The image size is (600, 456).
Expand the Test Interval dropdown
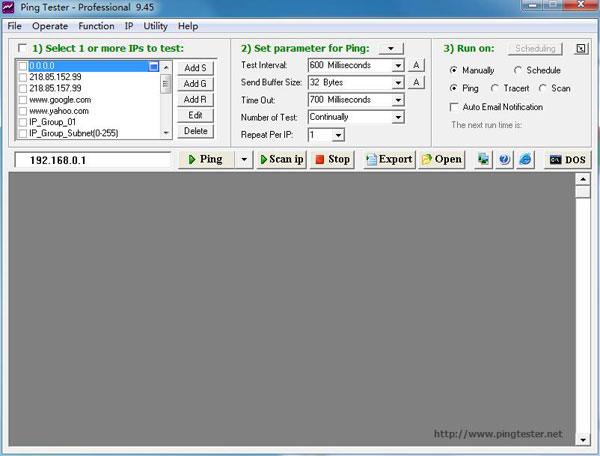398,65
